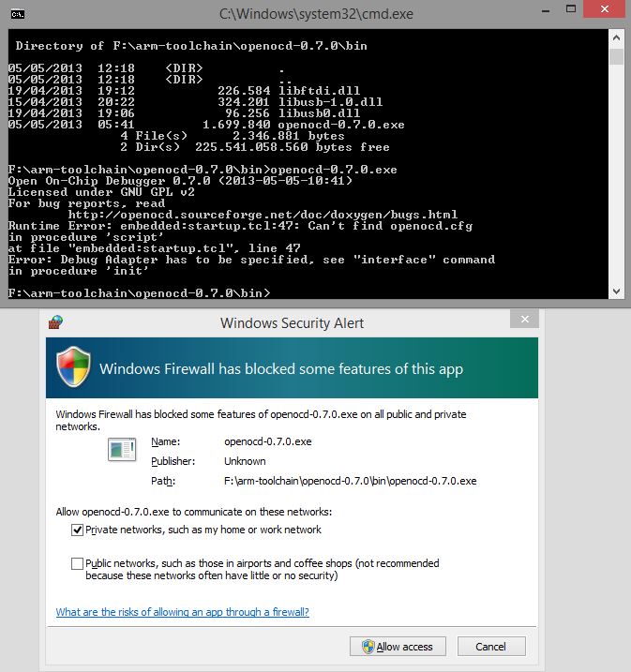Viewport: 631px width, 672px height.
Task: Click the cmd.exe window title text
Action: (x=316, y=14)
